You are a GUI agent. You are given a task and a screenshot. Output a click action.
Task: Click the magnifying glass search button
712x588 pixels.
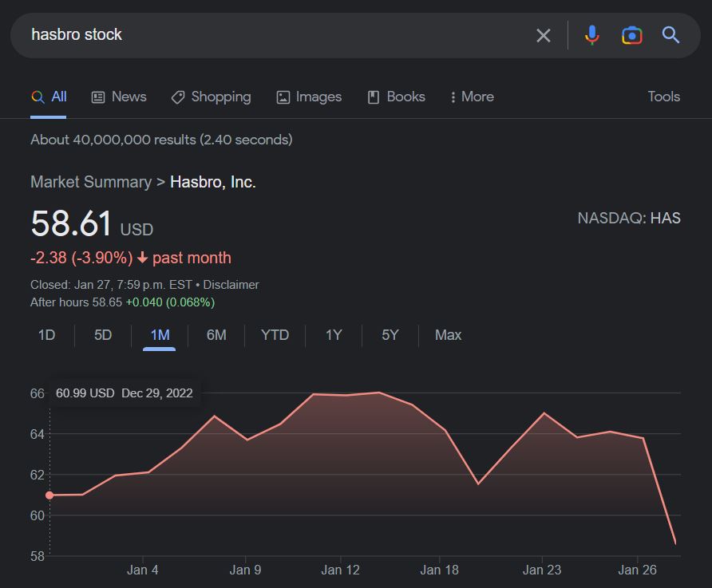coord(670,35)
